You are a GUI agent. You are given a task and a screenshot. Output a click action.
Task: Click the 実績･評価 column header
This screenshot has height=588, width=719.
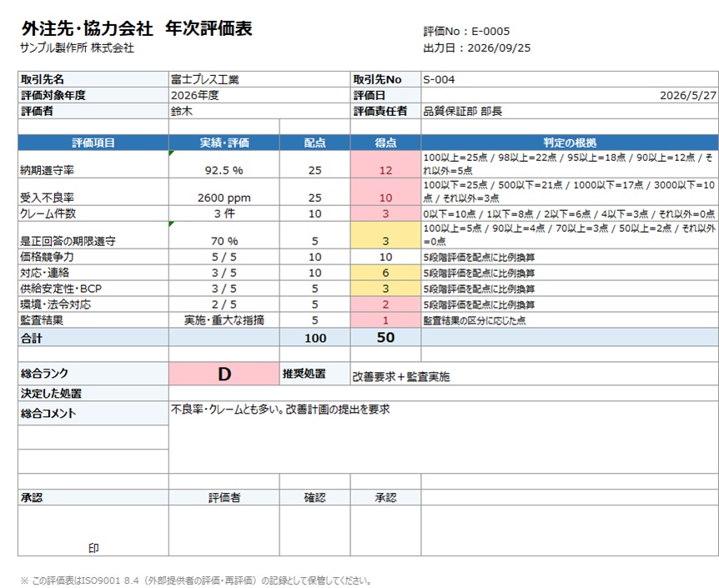[224, 143]
